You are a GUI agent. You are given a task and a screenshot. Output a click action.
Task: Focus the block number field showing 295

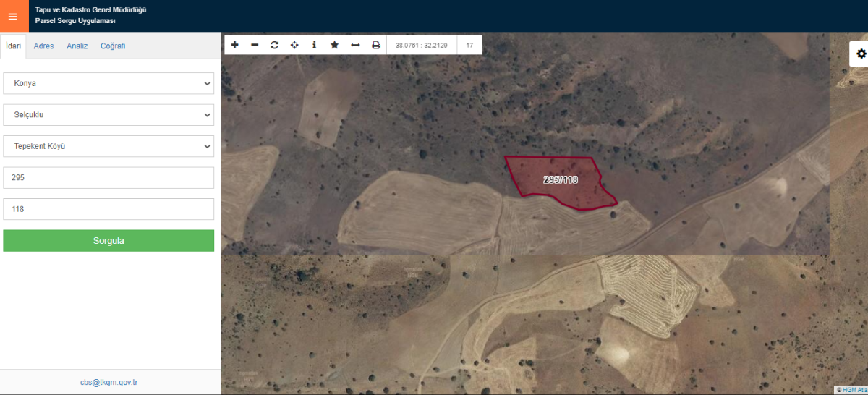109,177
